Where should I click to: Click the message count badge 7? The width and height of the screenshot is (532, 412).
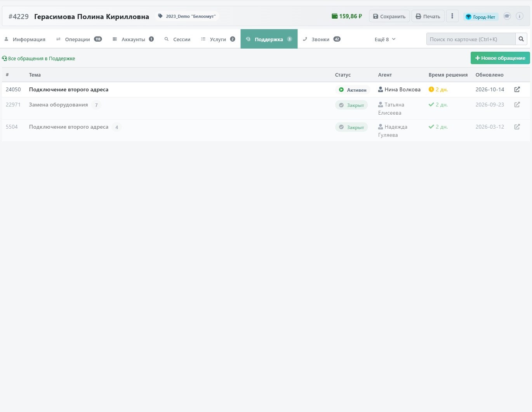(96, 105)
